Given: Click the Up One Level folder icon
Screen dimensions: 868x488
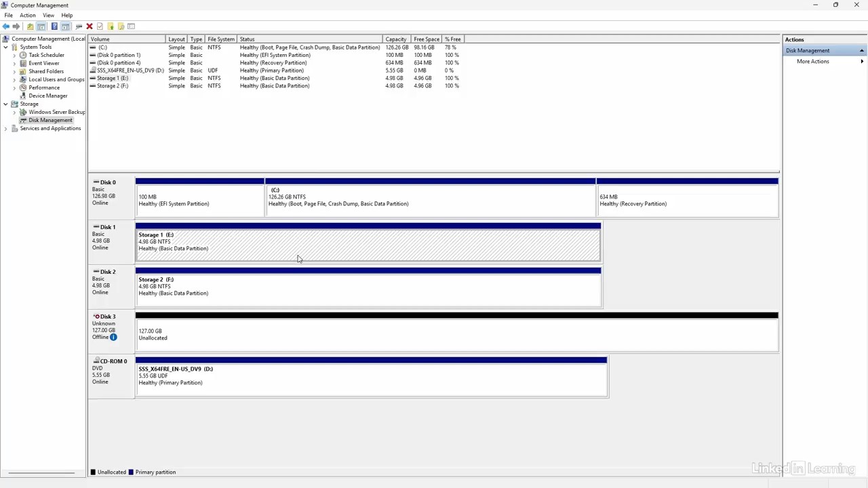Looking at the screenshot, I should click(31, 26).
